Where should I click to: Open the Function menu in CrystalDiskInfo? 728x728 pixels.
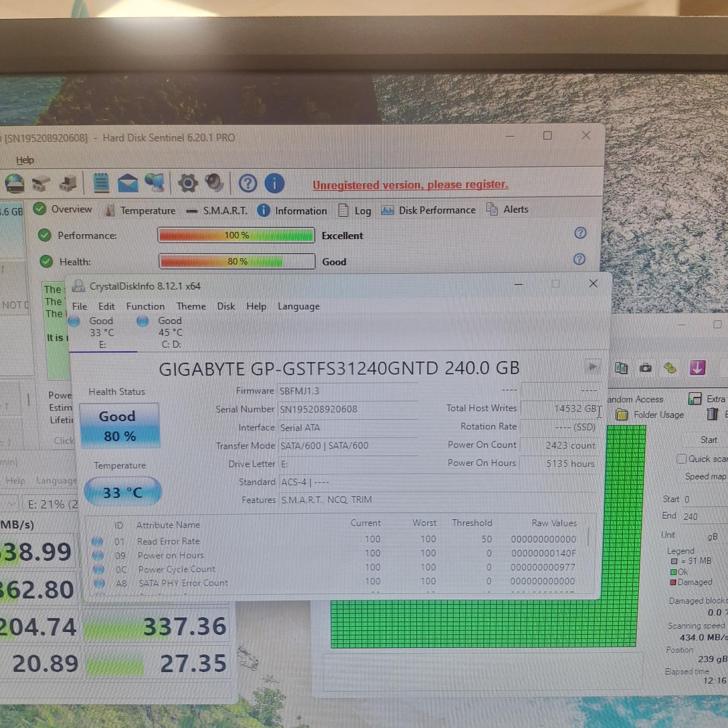(145, 306)
